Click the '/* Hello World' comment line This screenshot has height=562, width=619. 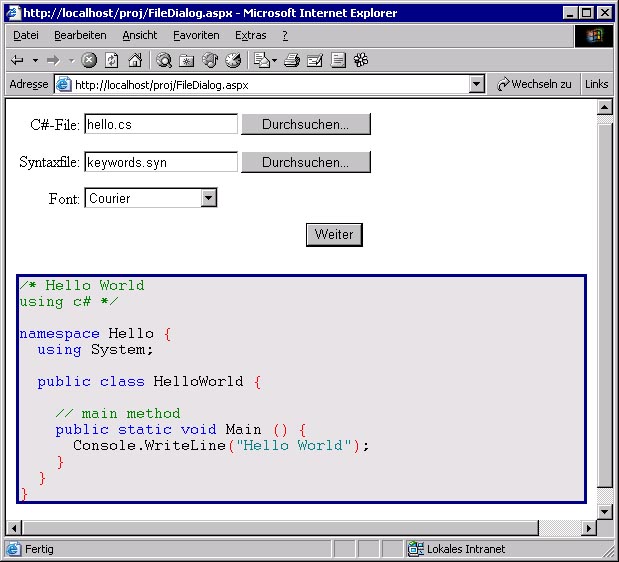tap(82, 285)
